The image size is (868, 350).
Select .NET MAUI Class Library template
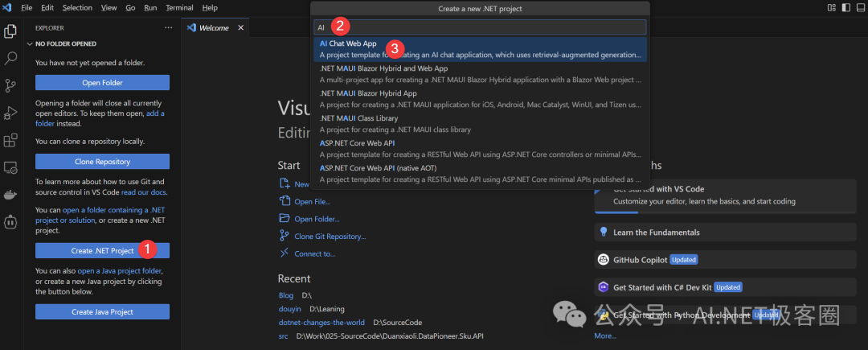tap(480, 124)
